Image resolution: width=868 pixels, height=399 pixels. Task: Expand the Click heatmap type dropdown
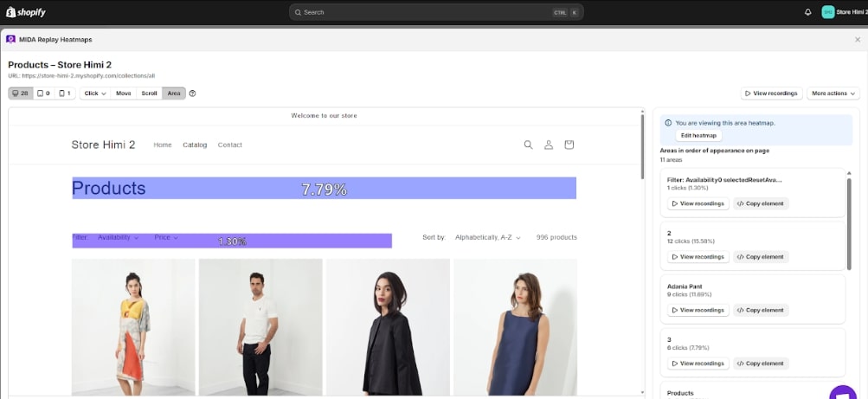coord(95,93)
